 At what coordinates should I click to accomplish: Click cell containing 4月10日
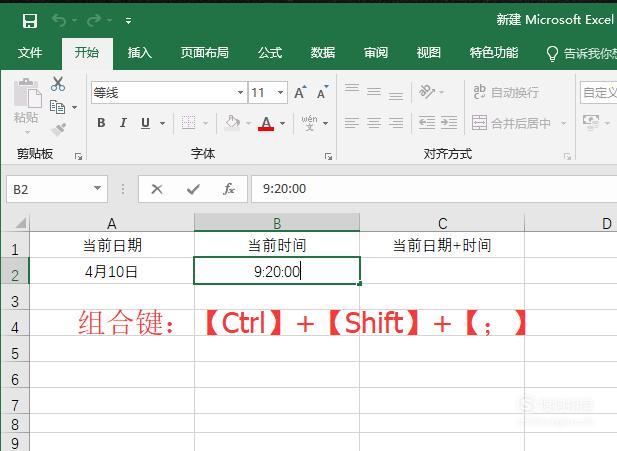(112, 271)
